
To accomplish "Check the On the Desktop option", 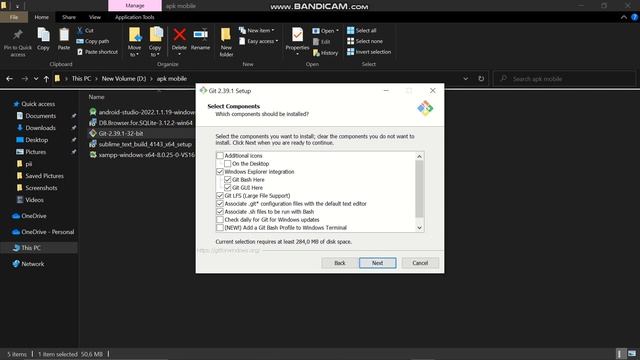I will click(227, 164).
